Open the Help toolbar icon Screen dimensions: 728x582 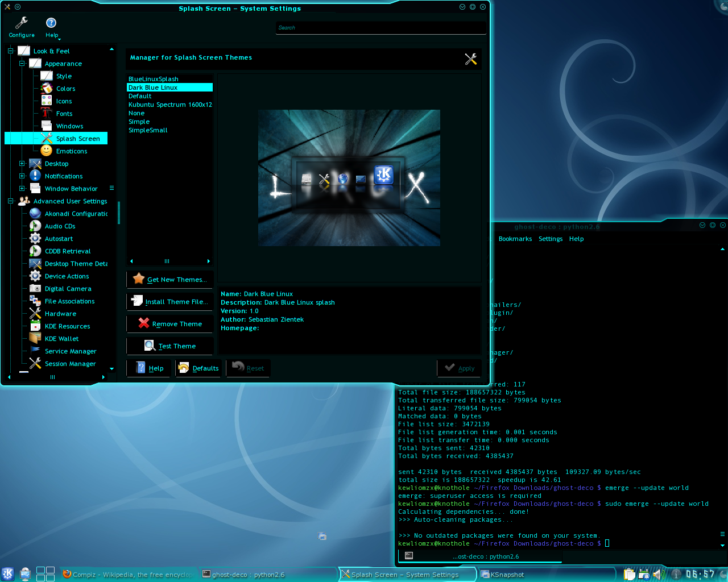[x=51, y=23]
